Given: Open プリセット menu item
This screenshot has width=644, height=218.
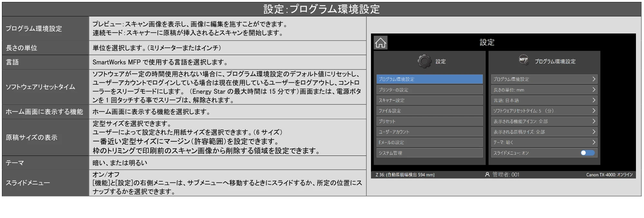Looking at the screenshot, I should (430, 121).
